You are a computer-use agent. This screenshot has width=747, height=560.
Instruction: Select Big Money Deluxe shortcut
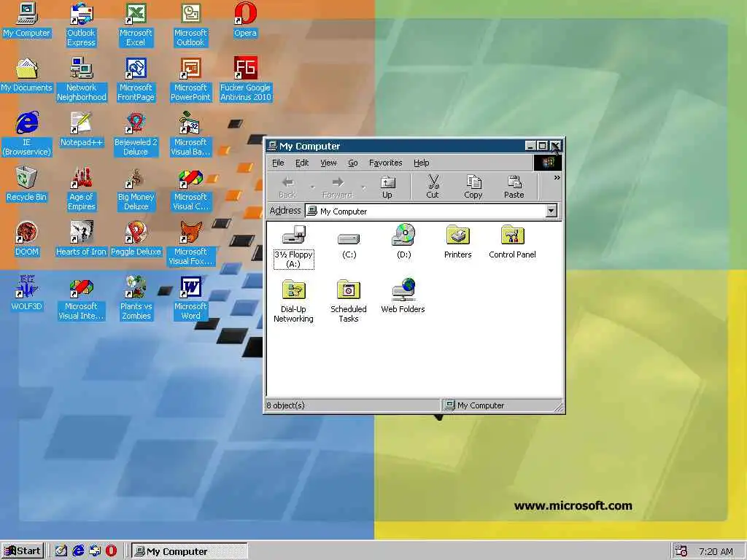(136, 189)
